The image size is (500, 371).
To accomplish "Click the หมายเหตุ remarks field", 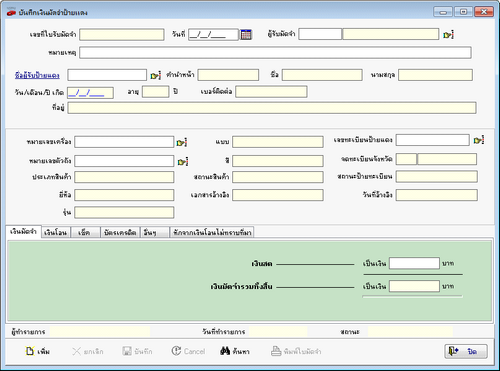I will click(275, 53).
